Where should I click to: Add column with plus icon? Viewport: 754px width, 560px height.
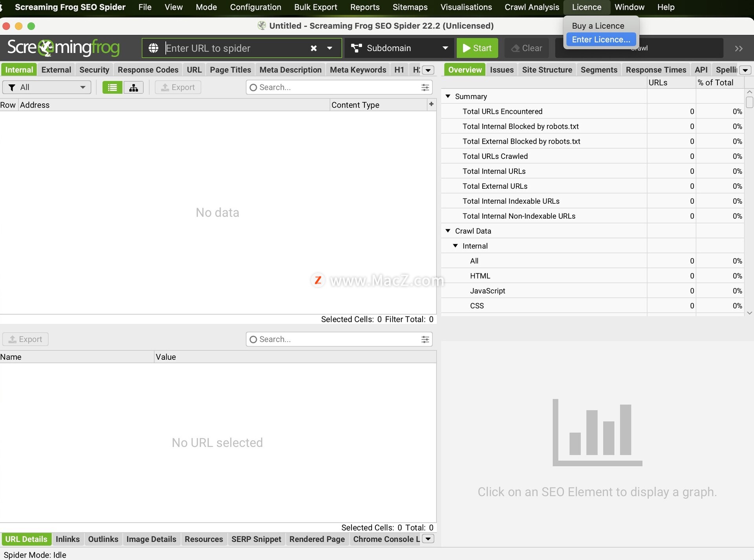(431, 104)
